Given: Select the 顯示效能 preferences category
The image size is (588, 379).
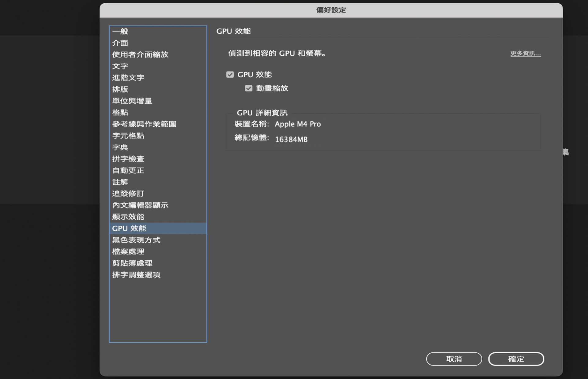Looking at the screenshot, I should coord(128,217).
